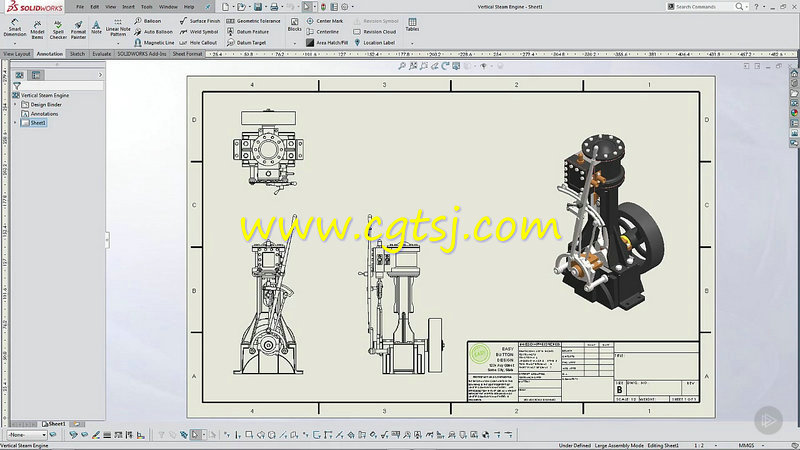Click the pin icon next to Help menu
This screenshot has height=450, width=800.
(x=208, y=7)
